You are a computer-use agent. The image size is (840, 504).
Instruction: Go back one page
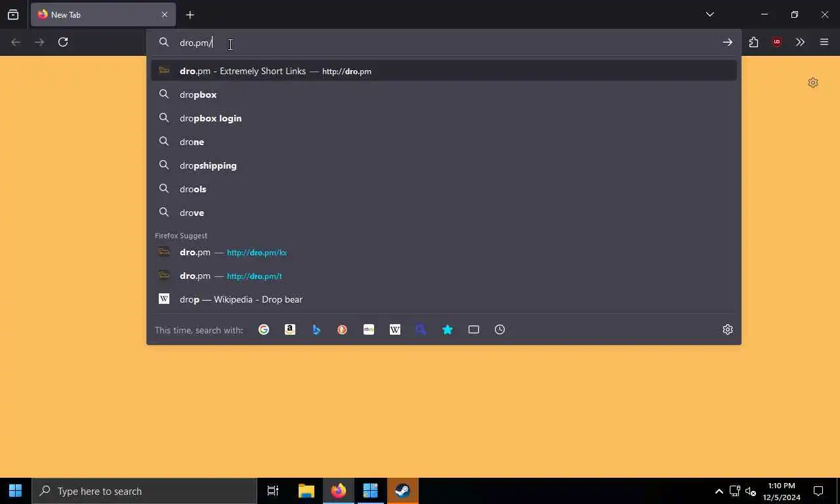point(16,42)
